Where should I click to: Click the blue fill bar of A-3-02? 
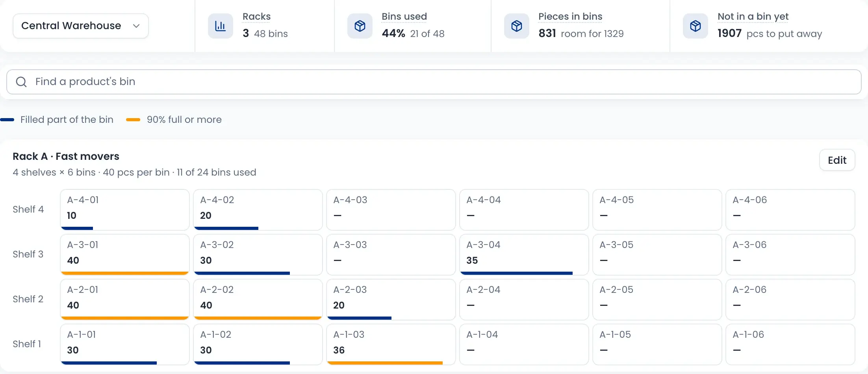(242, 273)
